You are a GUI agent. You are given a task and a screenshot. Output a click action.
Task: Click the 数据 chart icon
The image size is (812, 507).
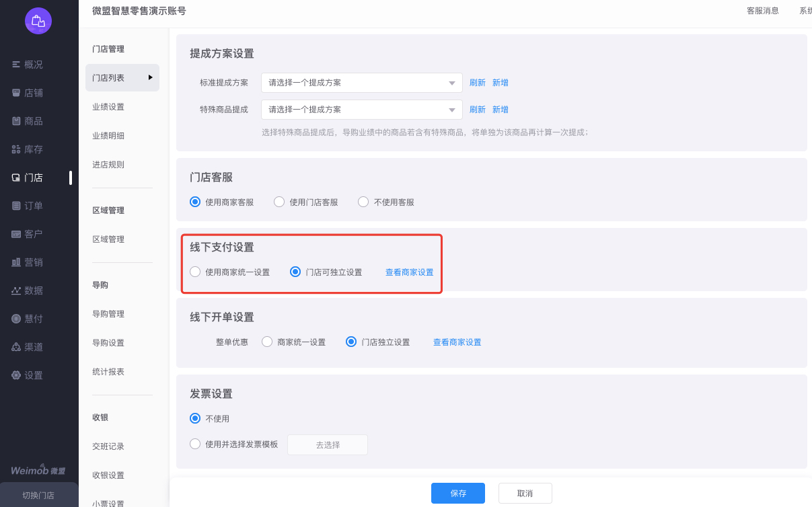click(x=16, y=290)
